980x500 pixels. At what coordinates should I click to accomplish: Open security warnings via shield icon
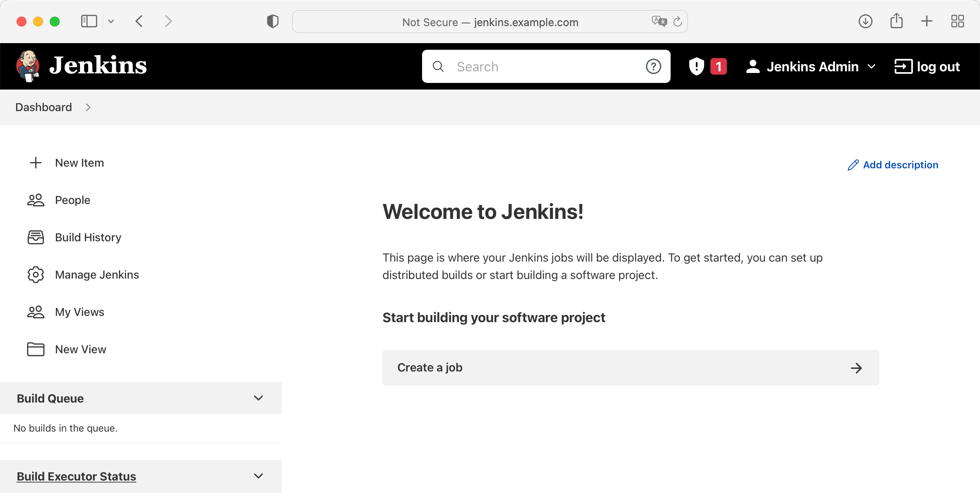tap(696, 66)
